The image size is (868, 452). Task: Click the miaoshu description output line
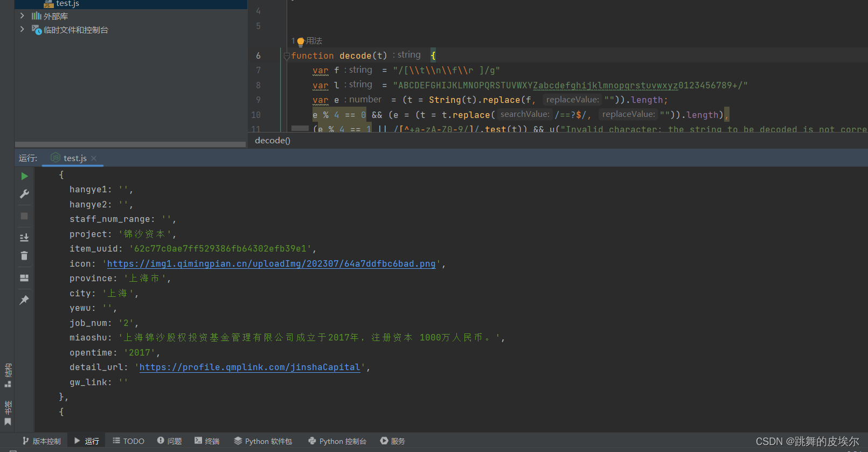tap(287, 338)
